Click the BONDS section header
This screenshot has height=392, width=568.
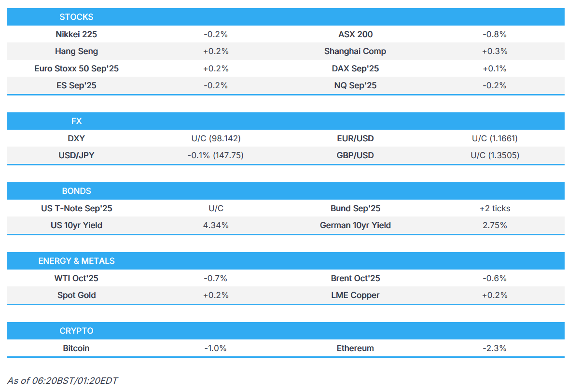76,191
